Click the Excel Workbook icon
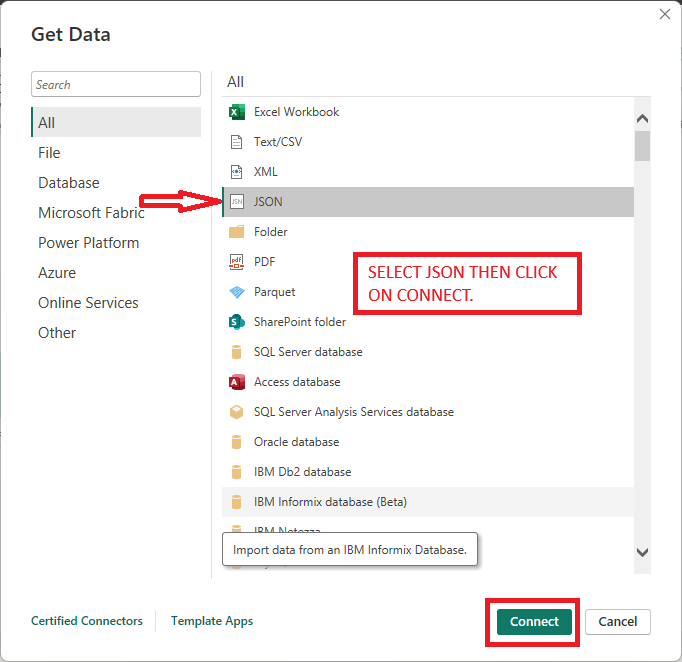The image size is (682, 662). click(x=237, y=112)
